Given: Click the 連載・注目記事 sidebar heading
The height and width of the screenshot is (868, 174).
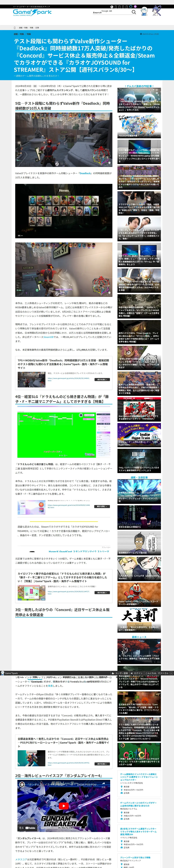Looking at the screenshot, I should pyautogui.click(x=139, y=477).
